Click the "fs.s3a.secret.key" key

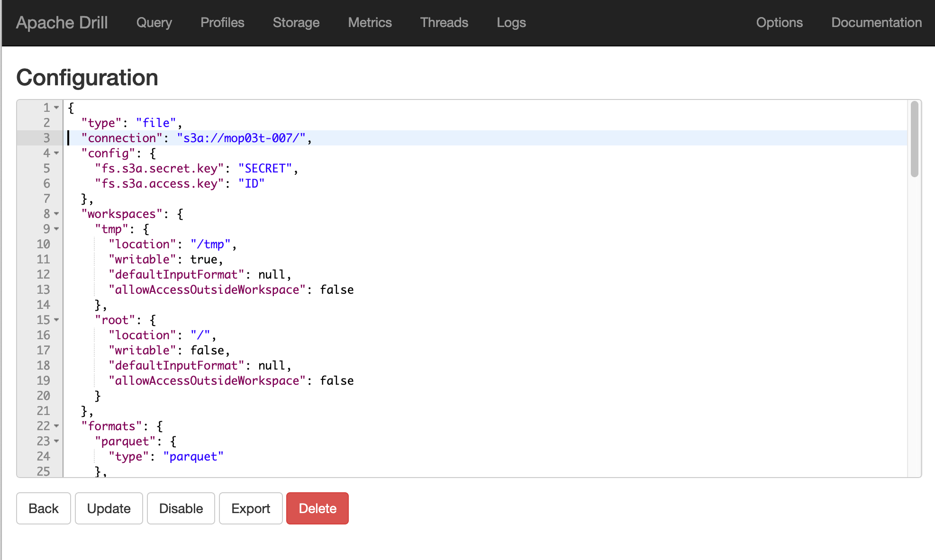pyautogui.click(x=159, y=168)
